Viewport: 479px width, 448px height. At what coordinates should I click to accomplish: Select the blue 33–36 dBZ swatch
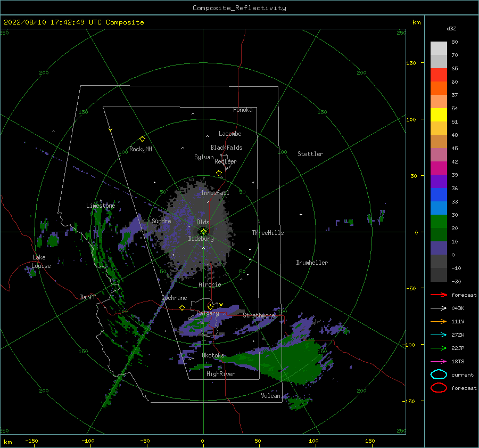pos(439,195)
